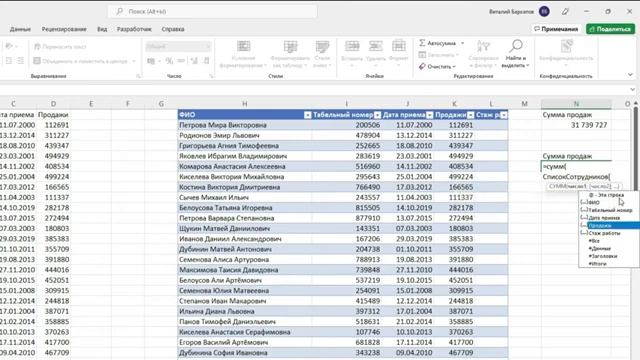Select #Данные in autocomplete list

click(x=609, y=248)
